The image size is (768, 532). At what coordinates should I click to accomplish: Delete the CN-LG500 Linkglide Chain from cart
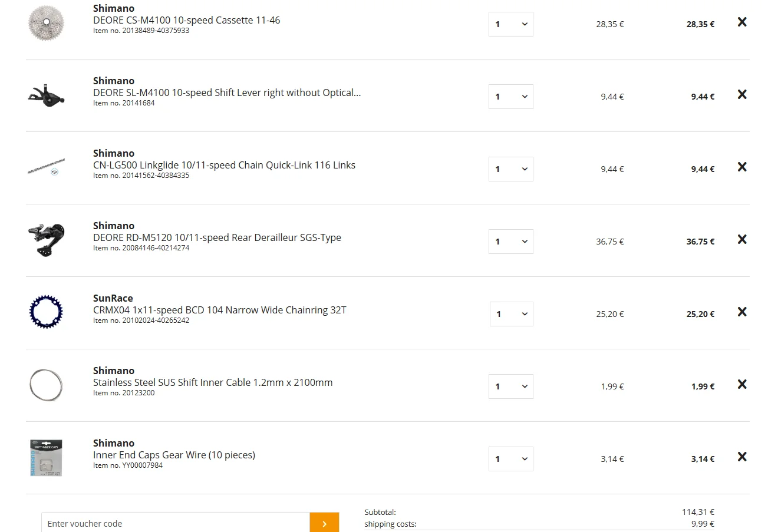(742, 167)
